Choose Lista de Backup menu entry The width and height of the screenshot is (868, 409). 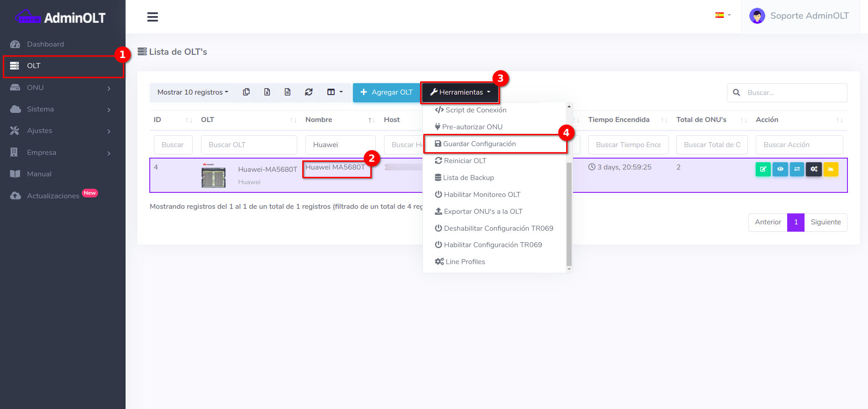(468, 178)
